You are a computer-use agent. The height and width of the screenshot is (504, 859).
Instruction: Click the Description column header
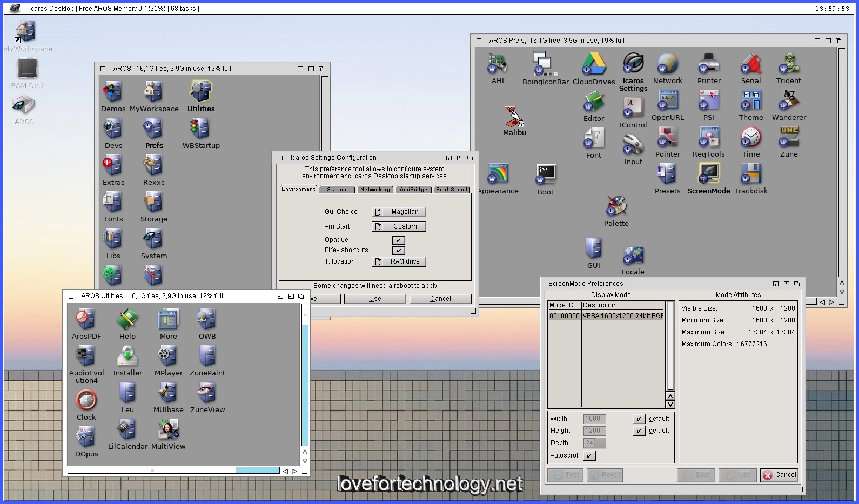click(x=622, y=305)
